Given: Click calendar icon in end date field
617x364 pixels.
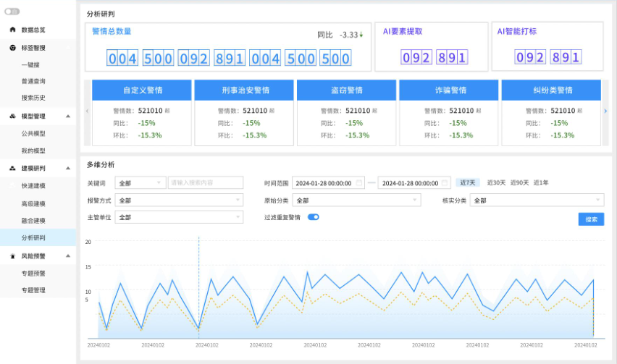Looking at the screenshot, I should coord(445,183).
